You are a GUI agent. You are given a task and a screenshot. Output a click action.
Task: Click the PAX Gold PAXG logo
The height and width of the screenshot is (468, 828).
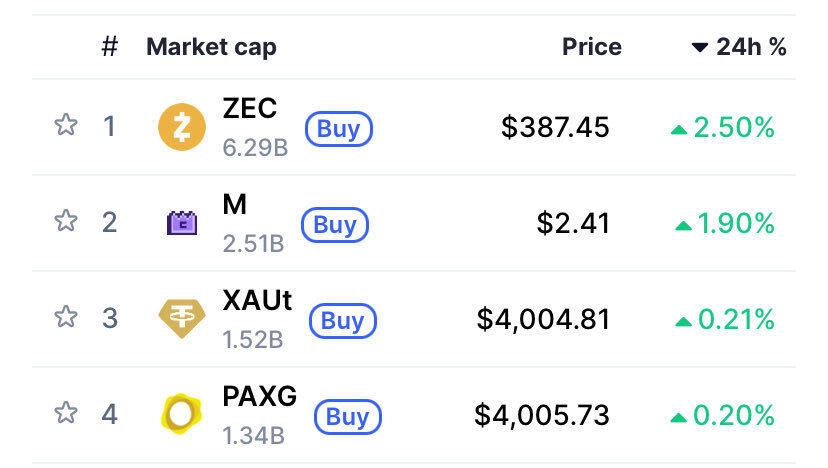pyautogui.click(x=181, y=414)
